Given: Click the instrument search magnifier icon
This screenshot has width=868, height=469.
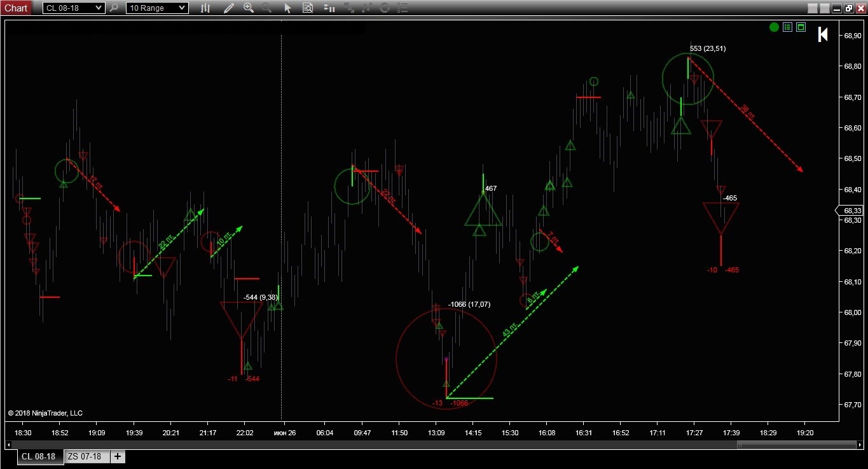Looking at the screenshot, I should 114,8.
